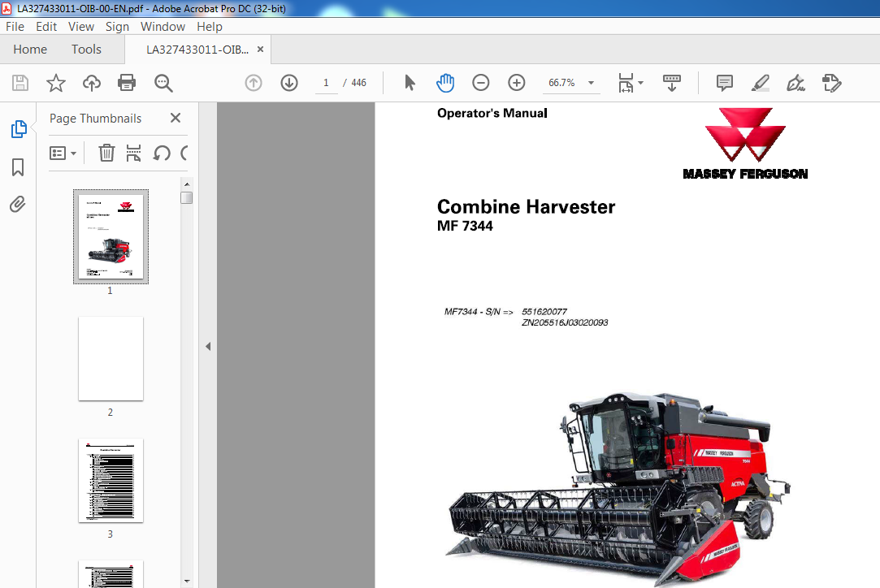Open the Attachments paperclip panel
Image resolution: width=880 pixels, height=588 pixels.
(18, 204)
